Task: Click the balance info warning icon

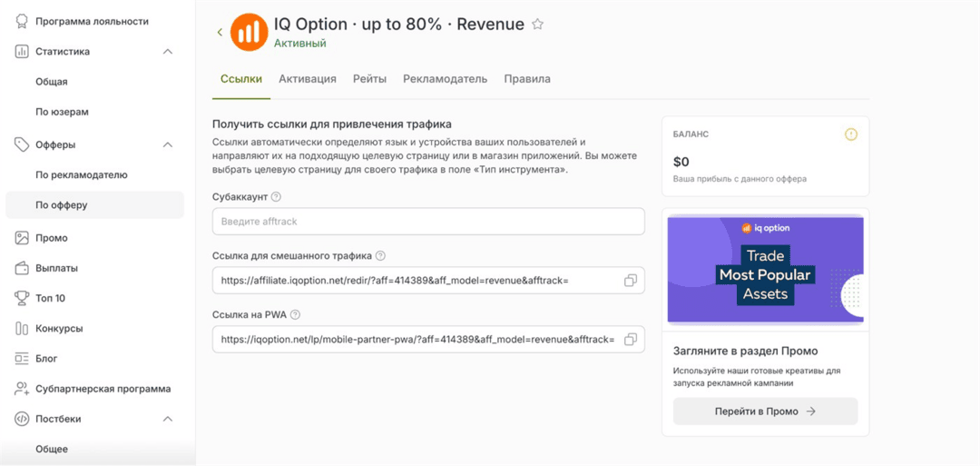Action: click(850, 134)
